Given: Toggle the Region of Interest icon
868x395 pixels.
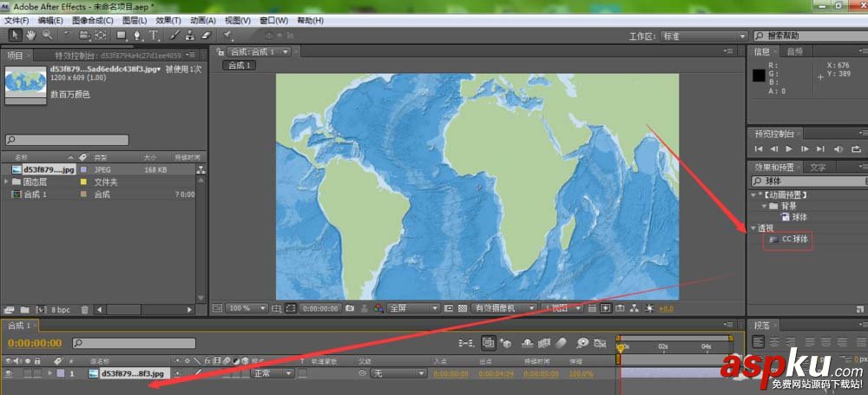Looking at the screenshot, I should click(449, 308).
